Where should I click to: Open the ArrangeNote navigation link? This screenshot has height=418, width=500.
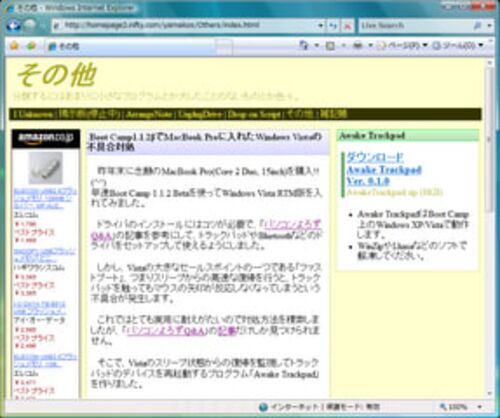(x=149, y=114)
